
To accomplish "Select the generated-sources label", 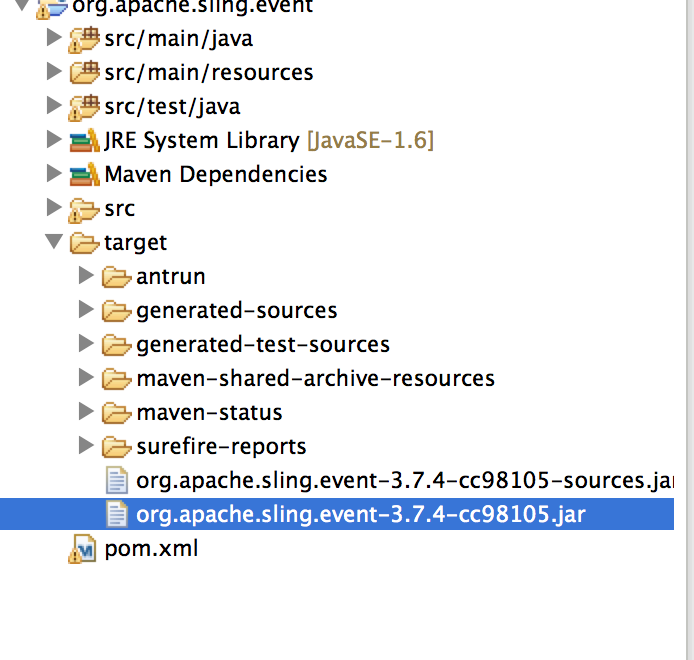I will coord(237,311).
